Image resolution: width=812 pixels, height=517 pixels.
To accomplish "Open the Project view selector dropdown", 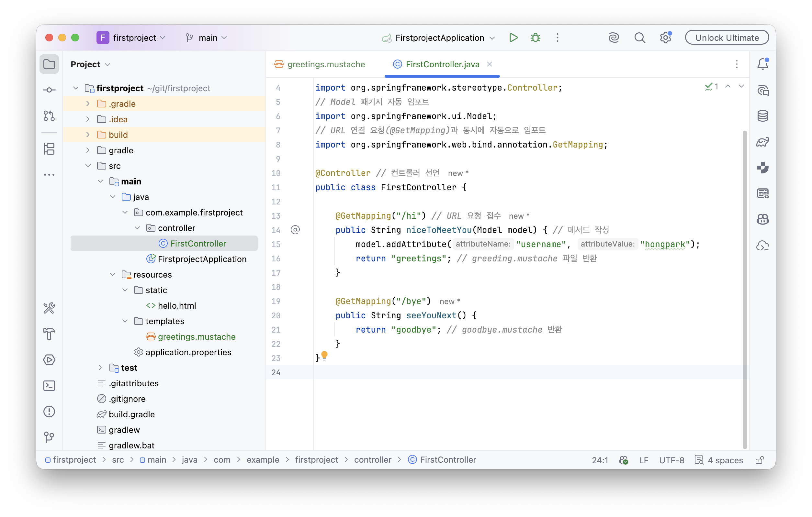I will pos(90,64).
